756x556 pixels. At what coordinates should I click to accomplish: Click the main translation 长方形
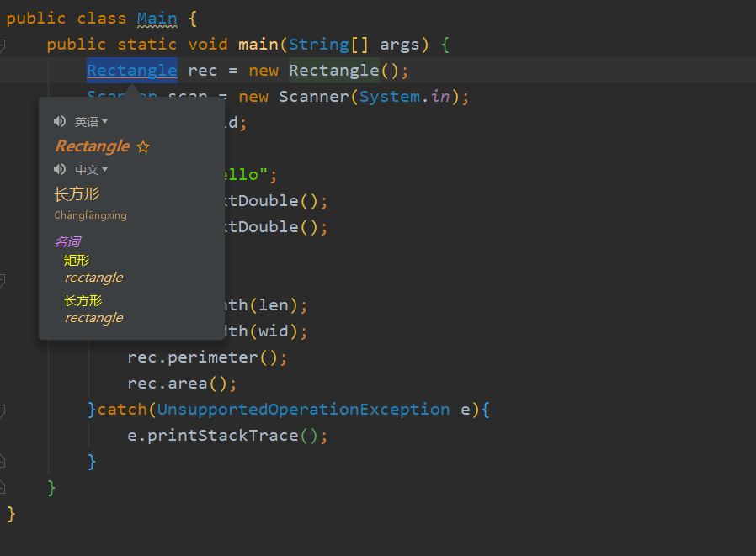pos(77,194)
